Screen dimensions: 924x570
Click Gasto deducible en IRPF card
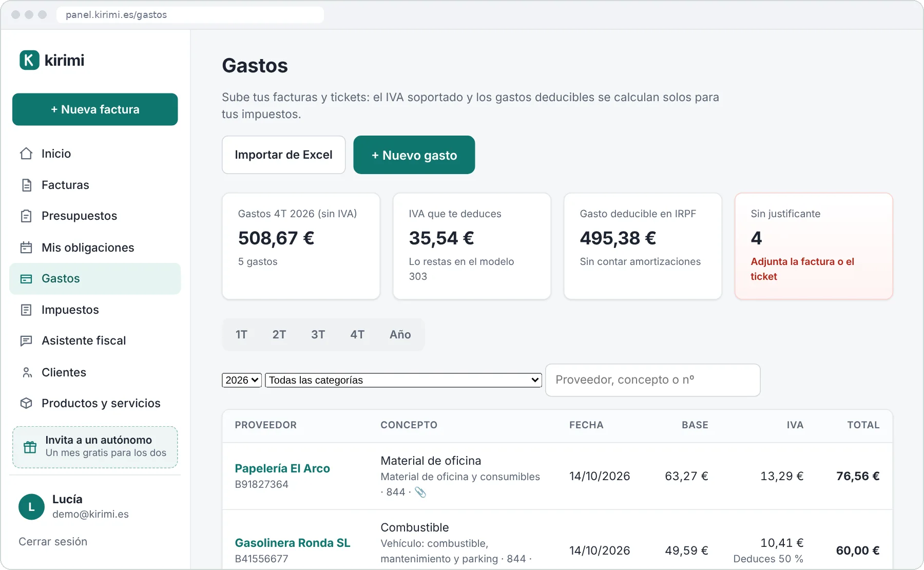[x=643, y=246]
